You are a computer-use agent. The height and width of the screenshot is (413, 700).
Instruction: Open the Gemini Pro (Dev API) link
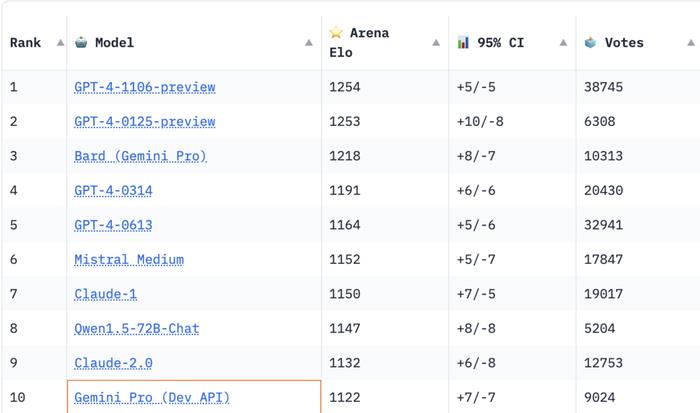(x=152, y=397)
